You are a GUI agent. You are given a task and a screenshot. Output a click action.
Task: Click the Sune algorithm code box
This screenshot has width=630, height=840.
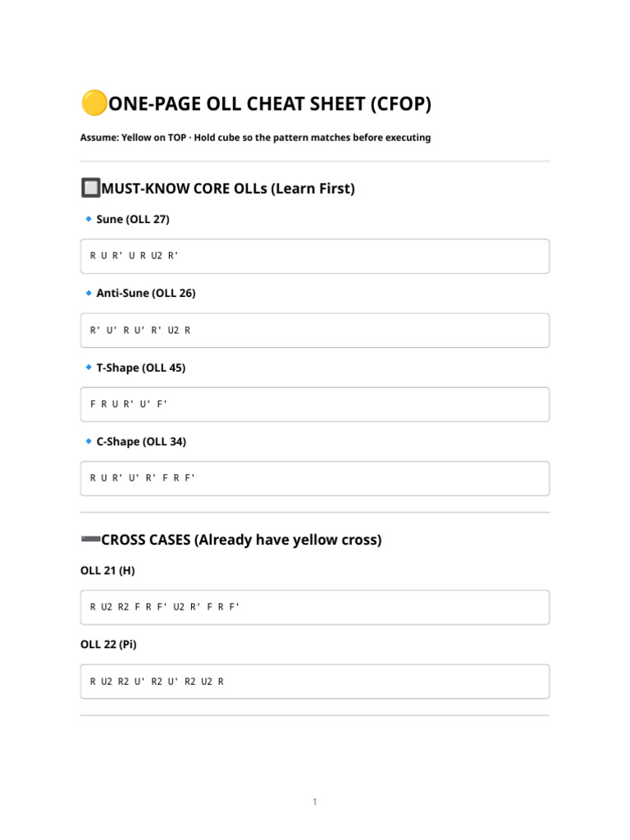315,256
